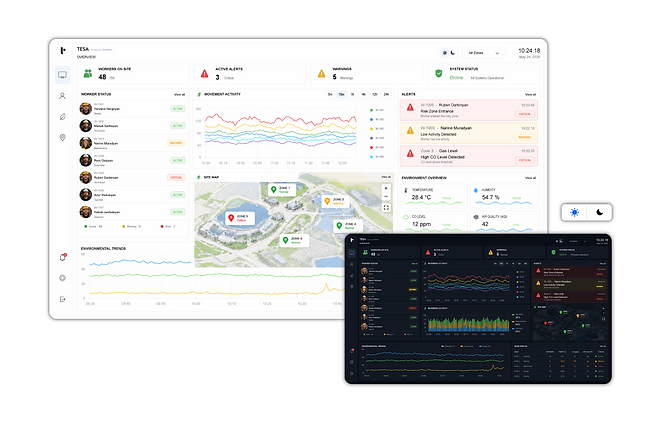Click Online status text in System Status
653x423 pixels.
click(456, 77)
